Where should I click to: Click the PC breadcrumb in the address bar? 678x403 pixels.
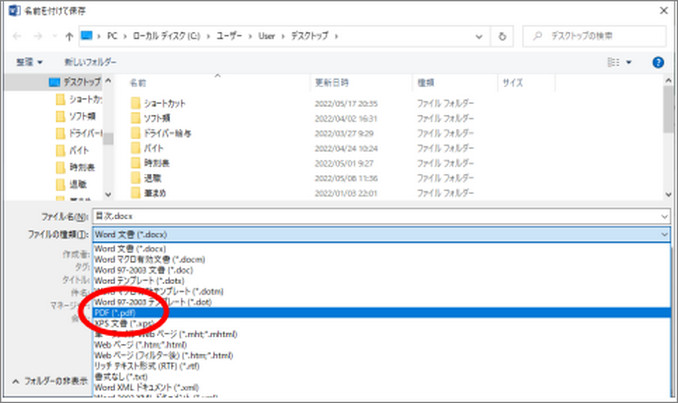click(112, 36)
